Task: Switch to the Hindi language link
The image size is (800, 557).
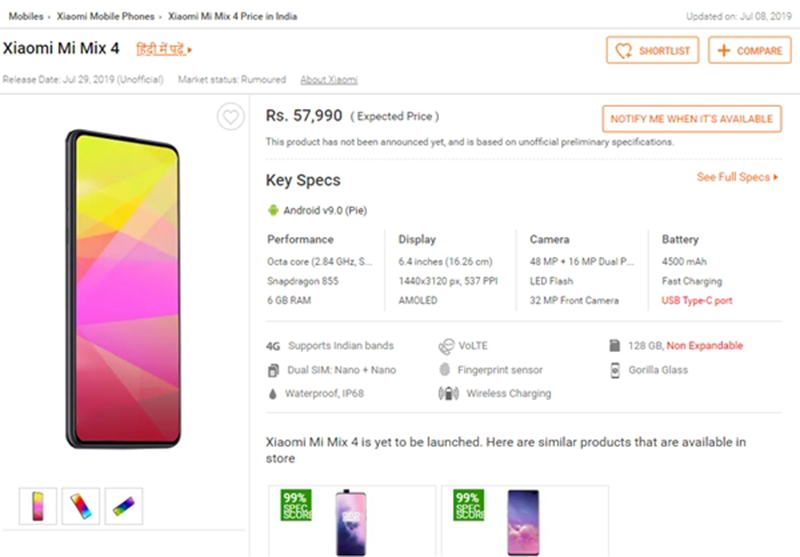Action: coord(164,49)
